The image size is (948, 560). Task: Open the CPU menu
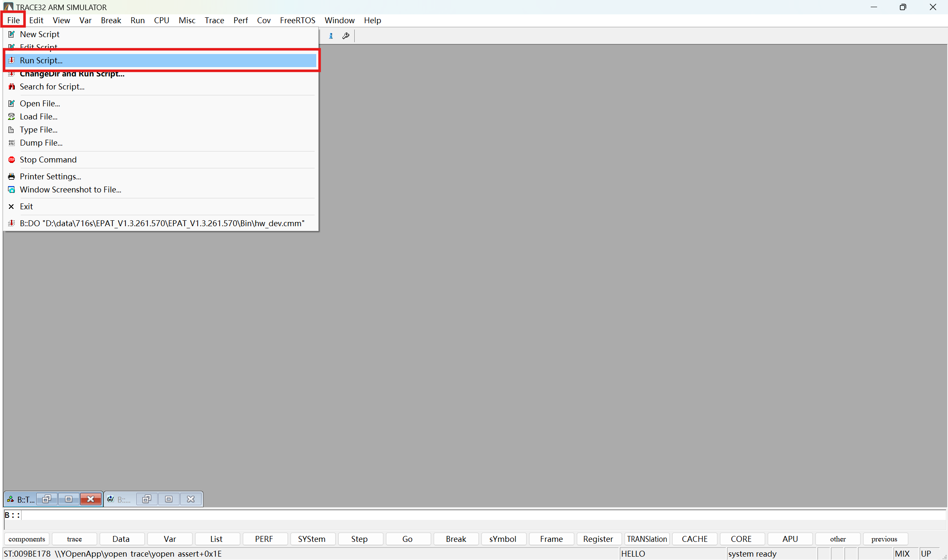coord(162,20)
